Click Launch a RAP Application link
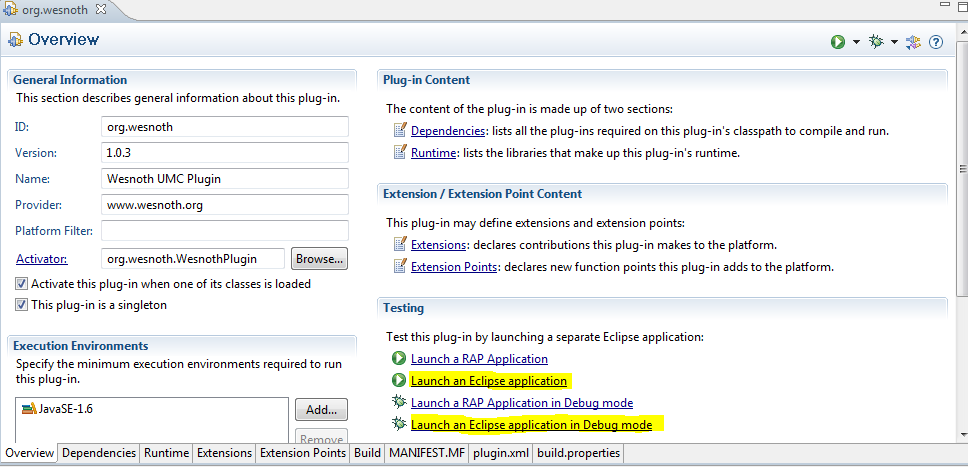The width and height of the screenshot is (968, 467). coord(479,359)
